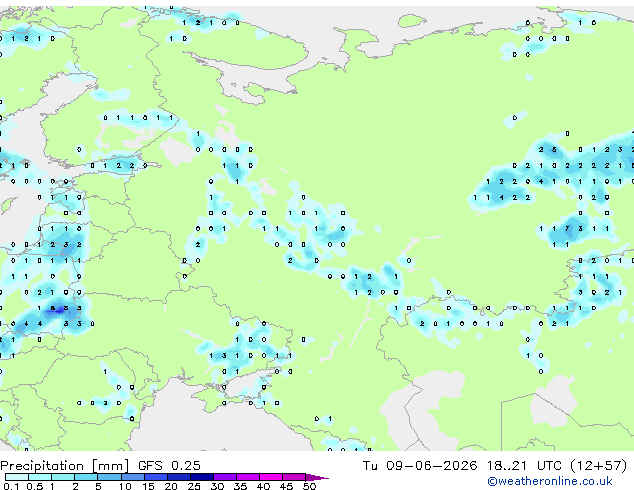Screen dimensions: 634x490
Task: Pick legend swatch between 30 and 35
Action: tap(225, 477)
